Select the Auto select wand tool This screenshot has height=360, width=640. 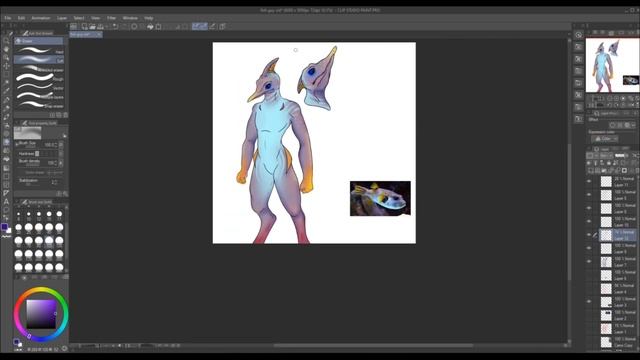click(x=6, y=83)
